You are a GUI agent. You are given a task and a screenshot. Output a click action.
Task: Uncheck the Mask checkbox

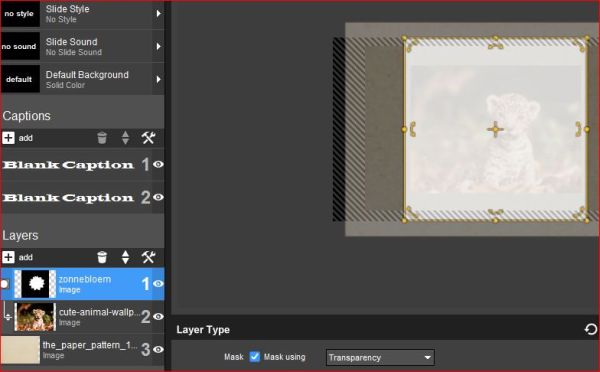pos(254,357)
